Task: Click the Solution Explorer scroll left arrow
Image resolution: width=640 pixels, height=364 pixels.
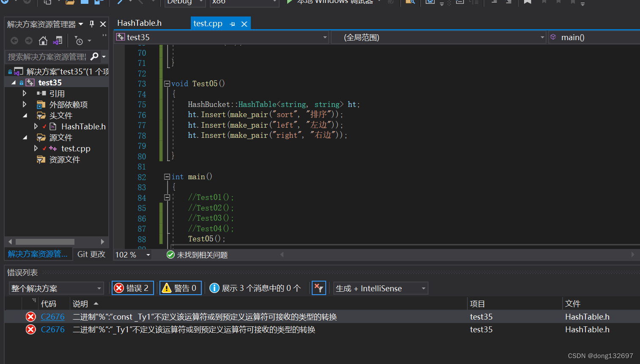Action: click(10, 242)
